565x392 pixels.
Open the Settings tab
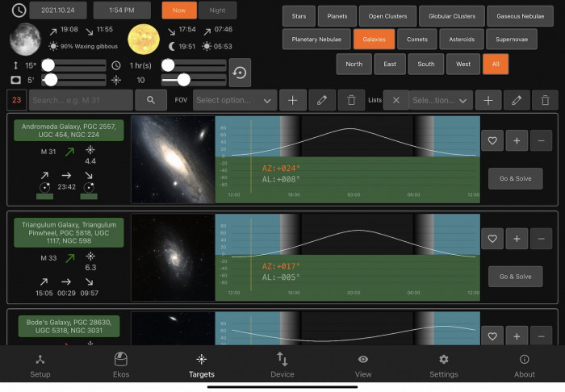point(443,365)
